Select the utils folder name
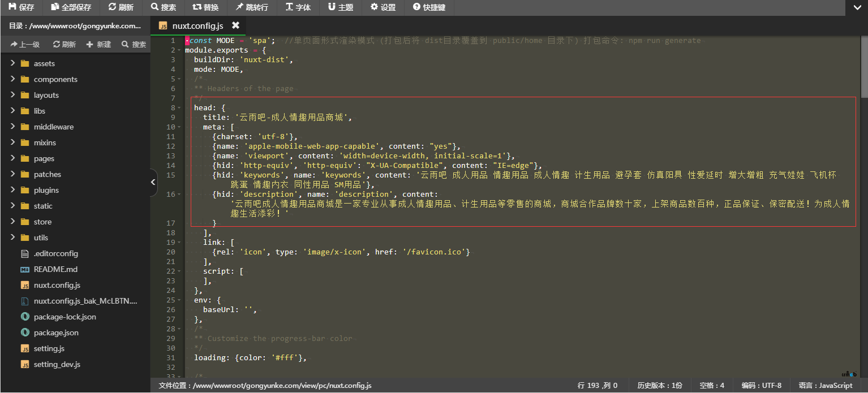Viewport: 868px width, 393px height. [x=41, y=237]
